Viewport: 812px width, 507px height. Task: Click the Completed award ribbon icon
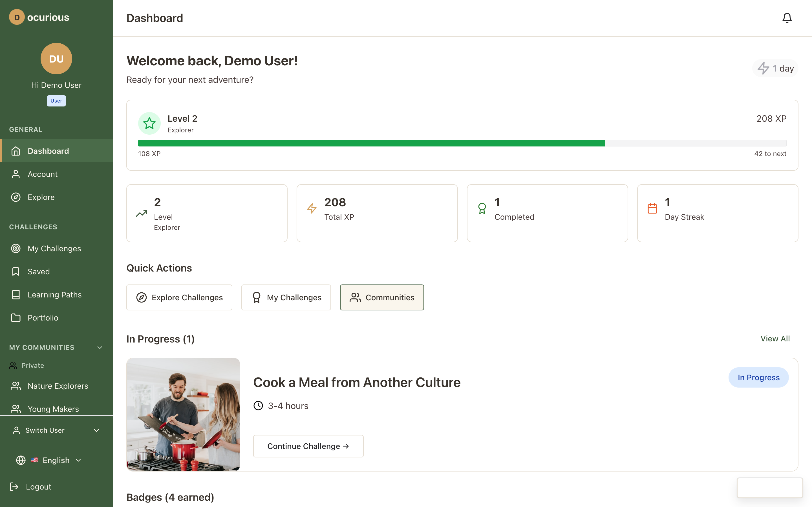[x=482, y=208]
